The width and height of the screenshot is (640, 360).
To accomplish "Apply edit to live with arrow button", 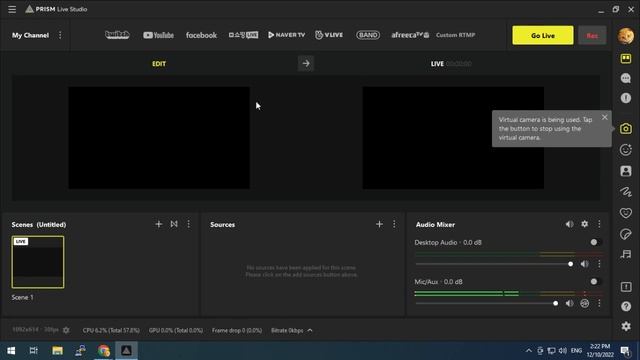I will coord(306,64).
